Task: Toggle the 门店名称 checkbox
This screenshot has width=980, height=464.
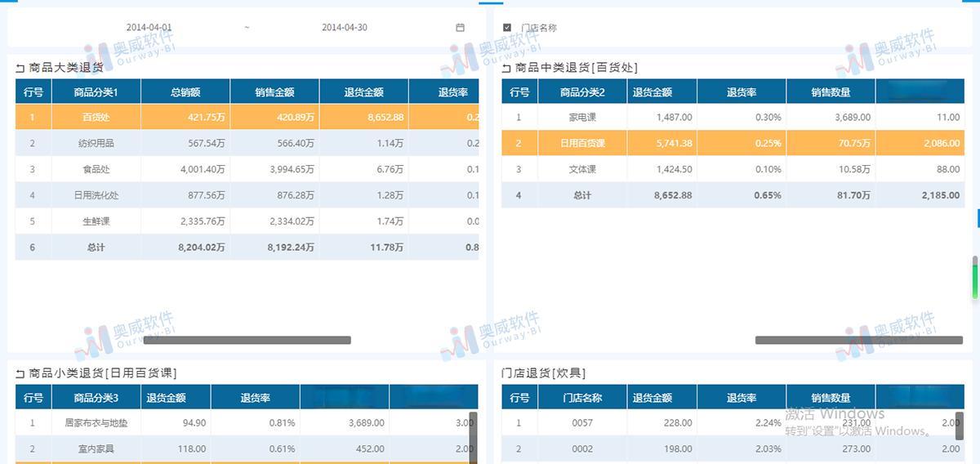Action: (x=507, y=28)
